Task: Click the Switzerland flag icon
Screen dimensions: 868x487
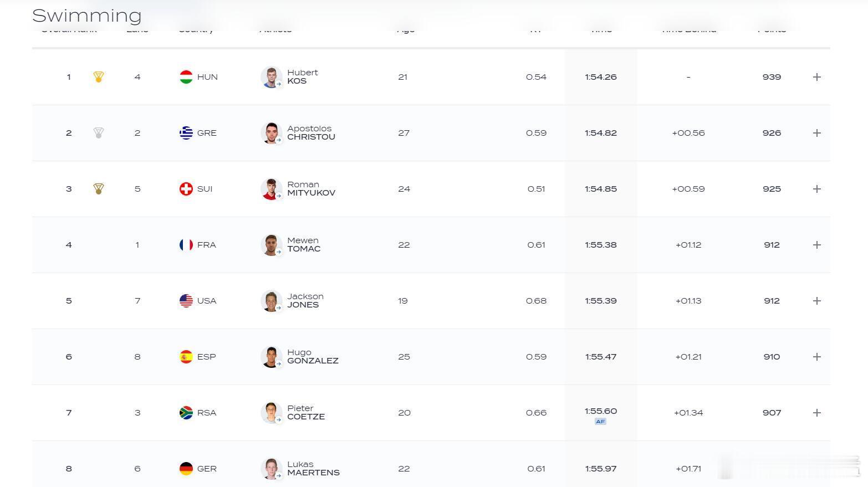Action: [x=186, y=189]
